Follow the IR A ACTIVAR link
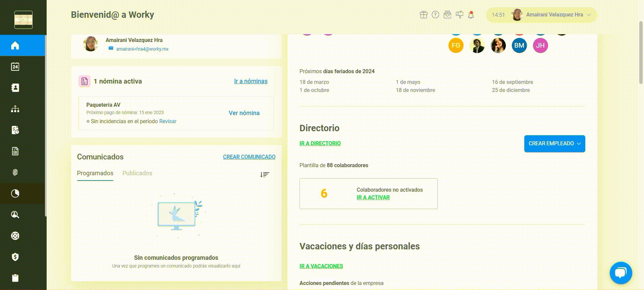Viewport: 644px width, 290px height. (373, 197)
